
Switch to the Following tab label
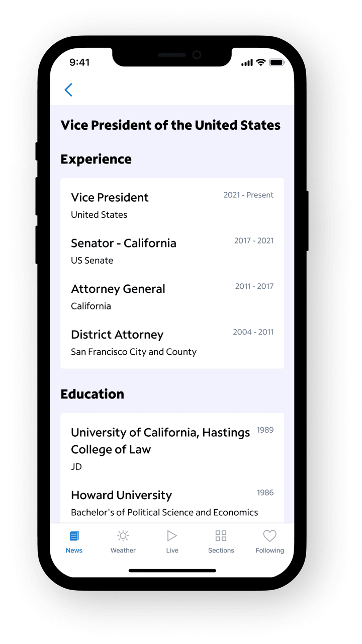coord(270,550)
